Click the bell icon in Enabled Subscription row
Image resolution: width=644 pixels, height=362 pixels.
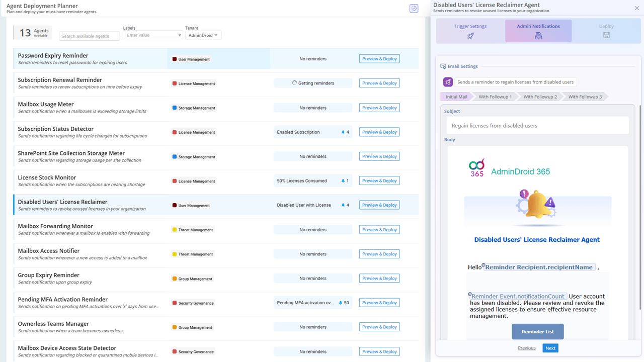pos(343,132)
